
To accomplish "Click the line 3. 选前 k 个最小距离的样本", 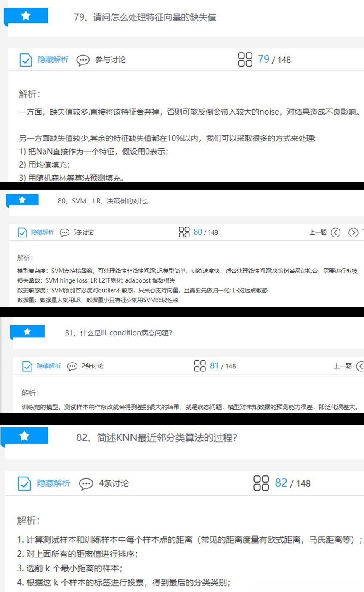I will point(70,568).
